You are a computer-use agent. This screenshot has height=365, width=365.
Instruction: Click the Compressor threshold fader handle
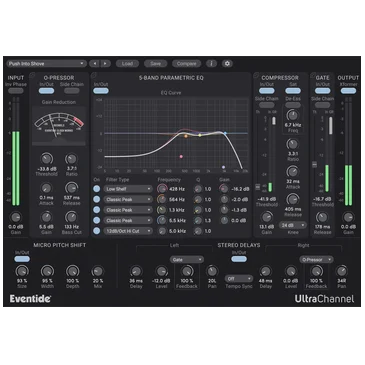click(258, 187)
